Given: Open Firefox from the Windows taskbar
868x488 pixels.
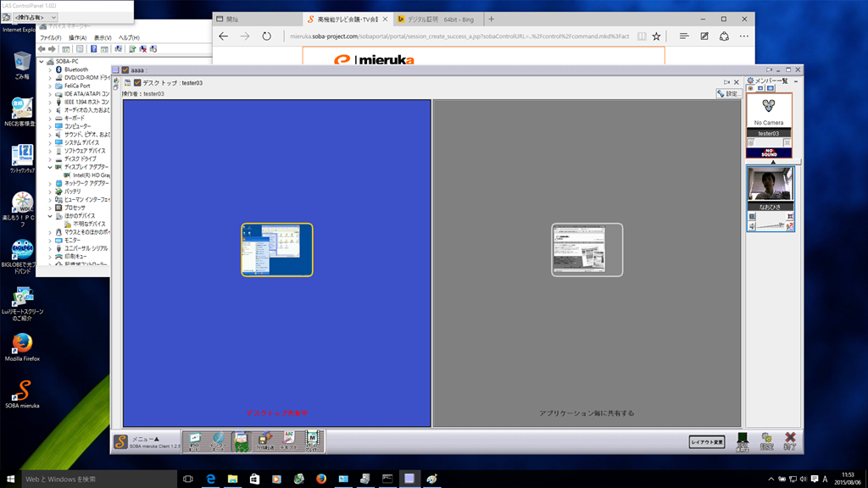Looking at the screenshot, I should point(321,479).
